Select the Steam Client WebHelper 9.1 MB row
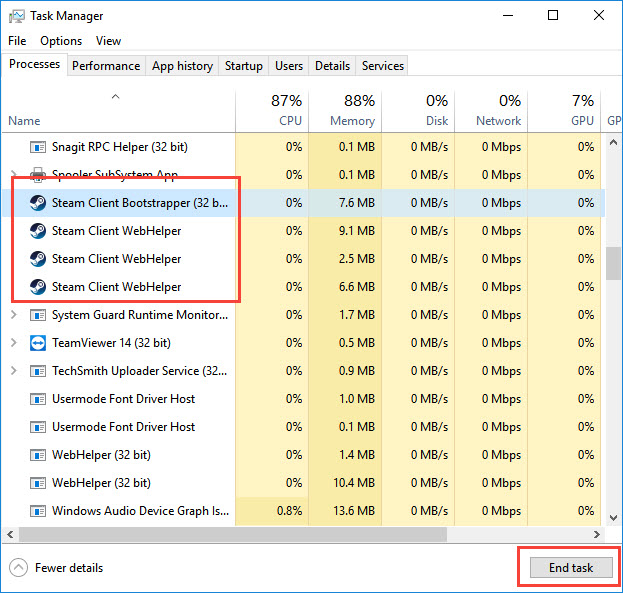This screenshot has height=593, width=623. (304, 231)
